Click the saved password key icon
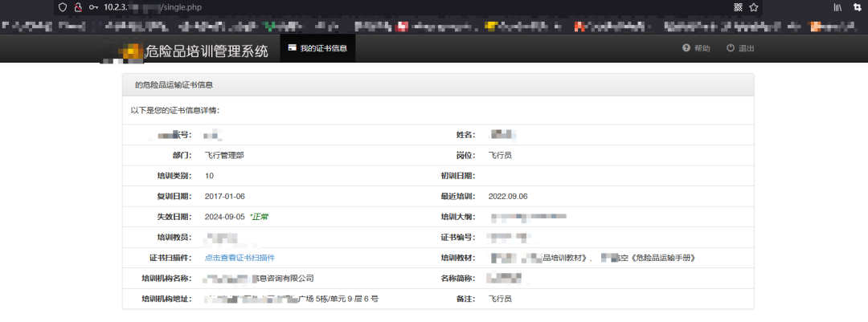 93,7
